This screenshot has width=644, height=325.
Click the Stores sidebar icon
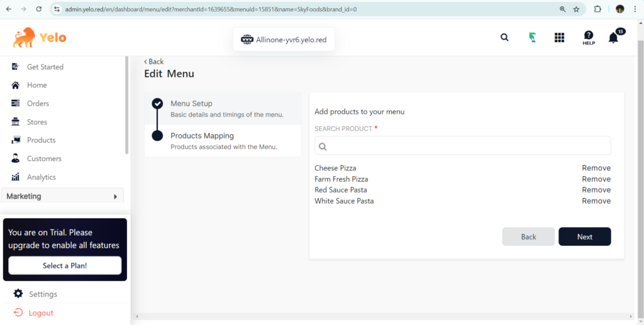(x=15, y=122)
